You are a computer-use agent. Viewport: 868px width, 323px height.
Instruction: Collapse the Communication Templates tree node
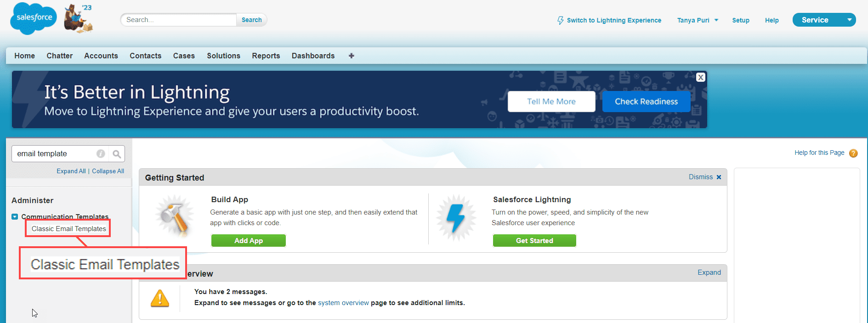click(x=15, y=216)
